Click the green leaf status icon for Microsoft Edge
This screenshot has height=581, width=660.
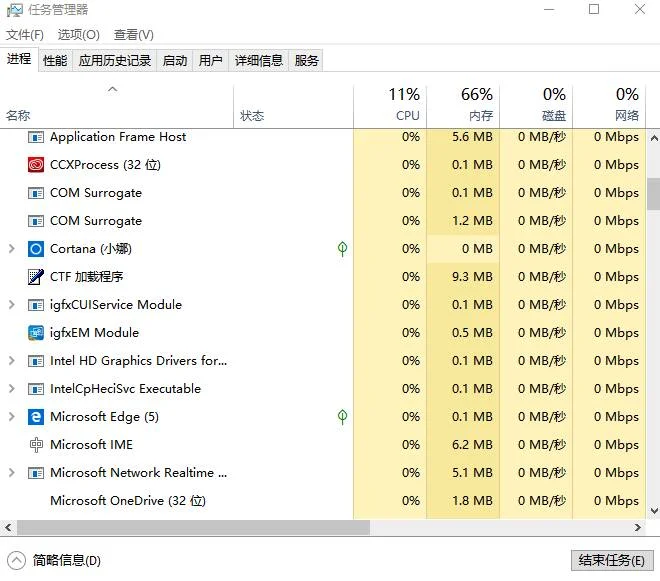pyautogui.click(x=342, y=417)
